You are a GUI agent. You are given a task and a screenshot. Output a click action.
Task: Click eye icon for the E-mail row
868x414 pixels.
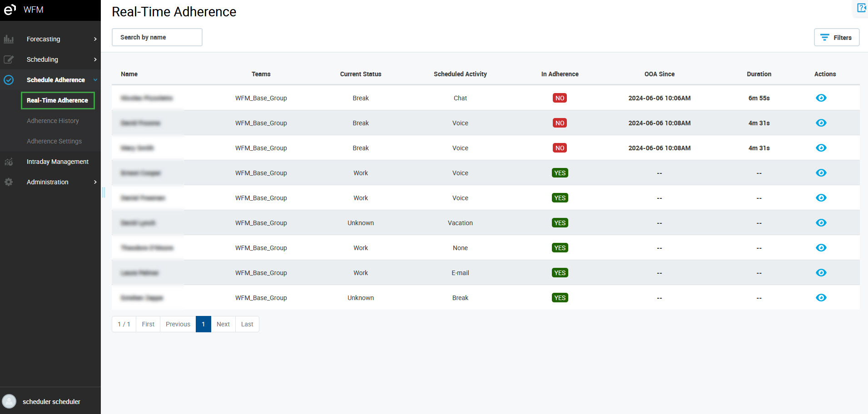coord(821,273)
